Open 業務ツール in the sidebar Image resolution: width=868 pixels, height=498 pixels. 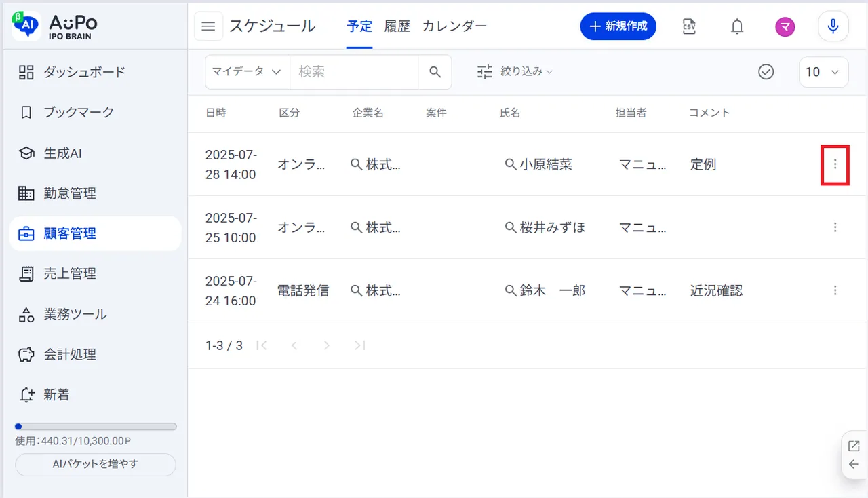click(x=96, y=314)
